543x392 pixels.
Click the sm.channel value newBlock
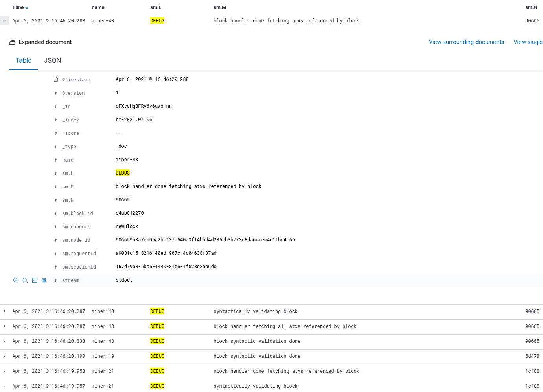click(127, 226)
